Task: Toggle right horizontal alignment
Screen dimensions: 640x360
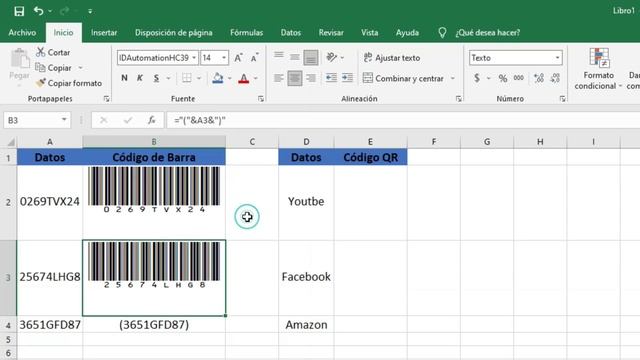Action: (x=311, y=78)
